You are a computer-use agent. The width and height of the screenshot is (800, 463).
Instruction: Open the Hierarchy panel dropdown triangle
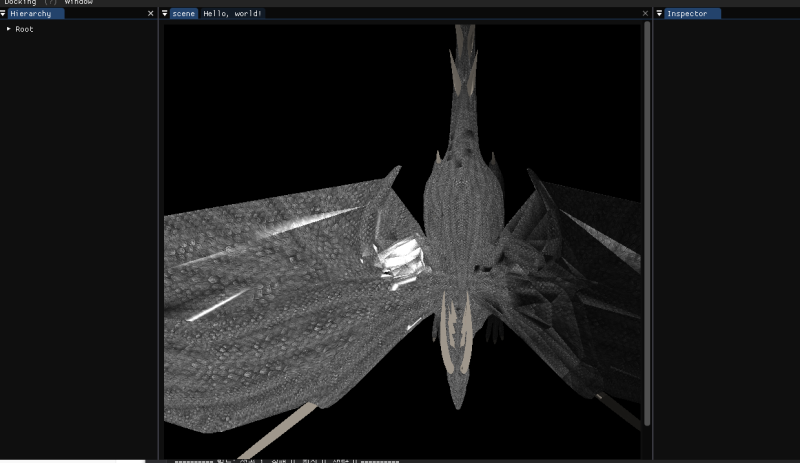click(x=4, y=14)
